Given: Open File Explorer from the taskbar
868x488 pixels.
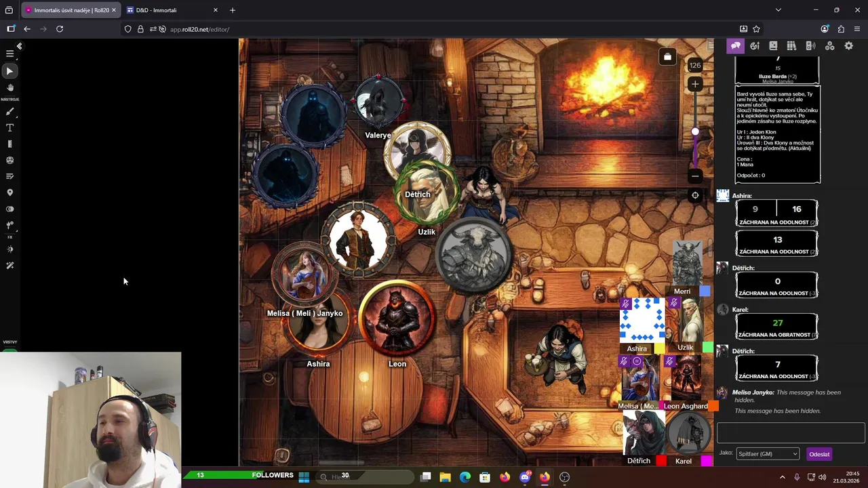Looking at the screenshot, I should [x=445, y=477].
